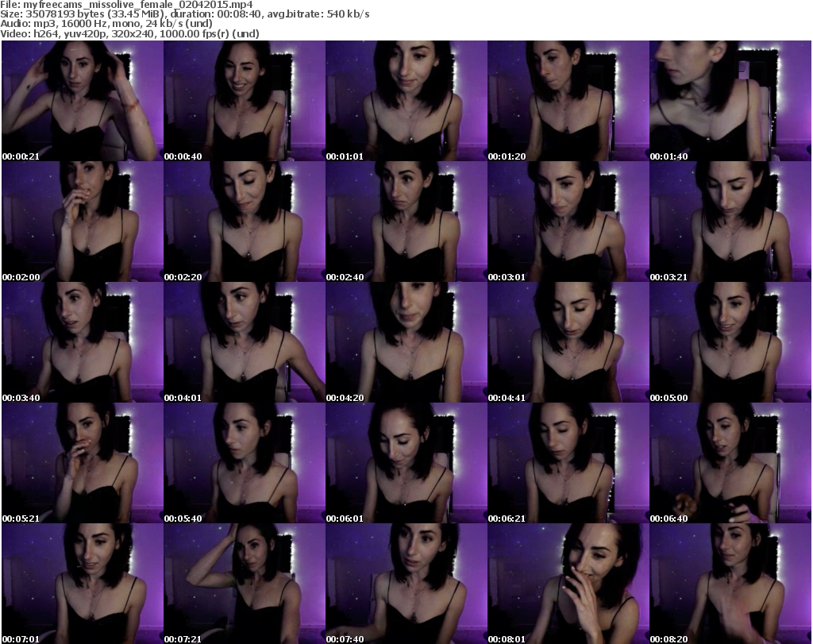Click the frame stamped 00:05:00
Screen dimensions: 813x644
[730, 342]
